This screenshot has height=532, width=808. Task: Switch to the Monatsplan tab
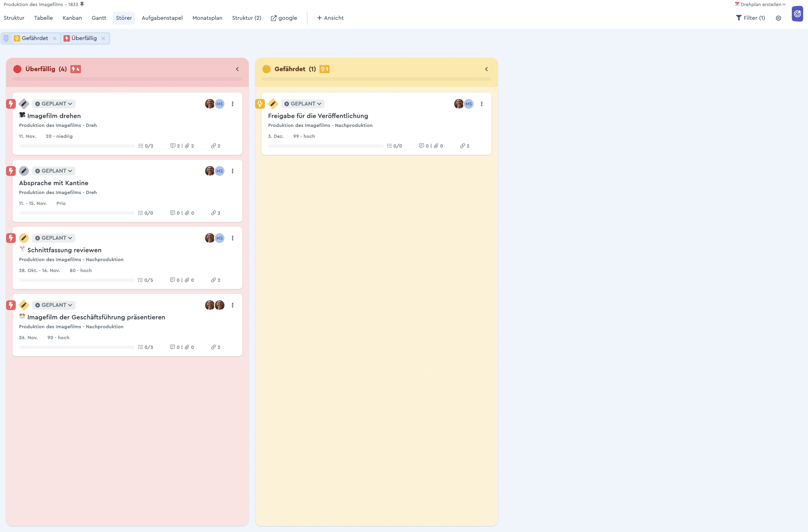coord(207,18)
